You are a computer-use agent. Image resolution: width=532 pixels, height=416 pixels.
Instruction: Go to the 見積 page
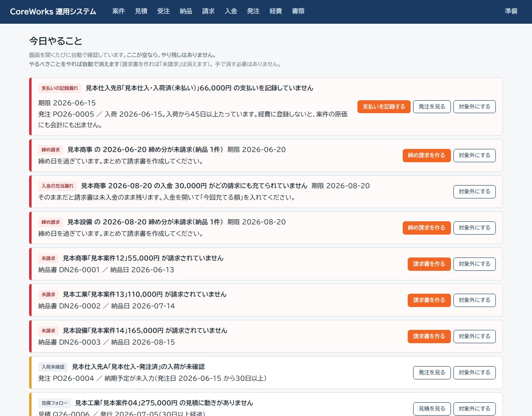click(x=141, y=11)
